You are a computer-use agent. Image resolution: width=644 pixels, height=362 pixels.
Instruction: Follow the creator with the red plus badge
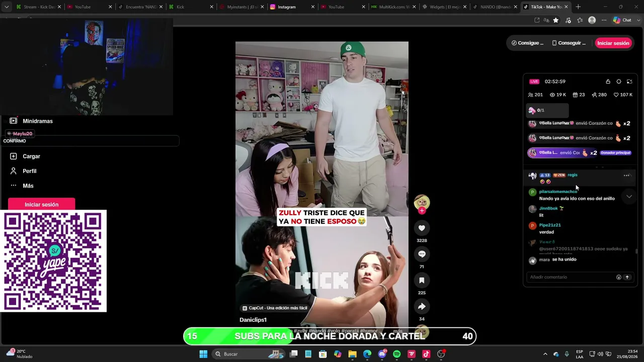pos(422,211)
